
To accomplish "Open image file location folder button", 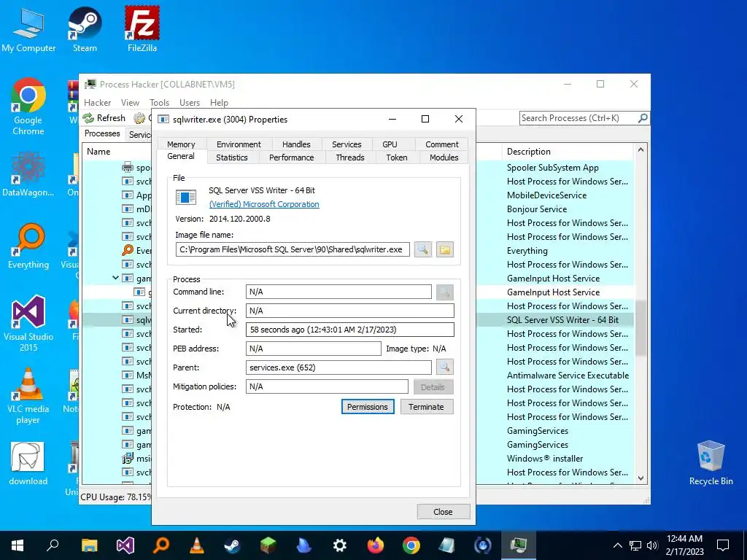I will (x=444, y=249).
